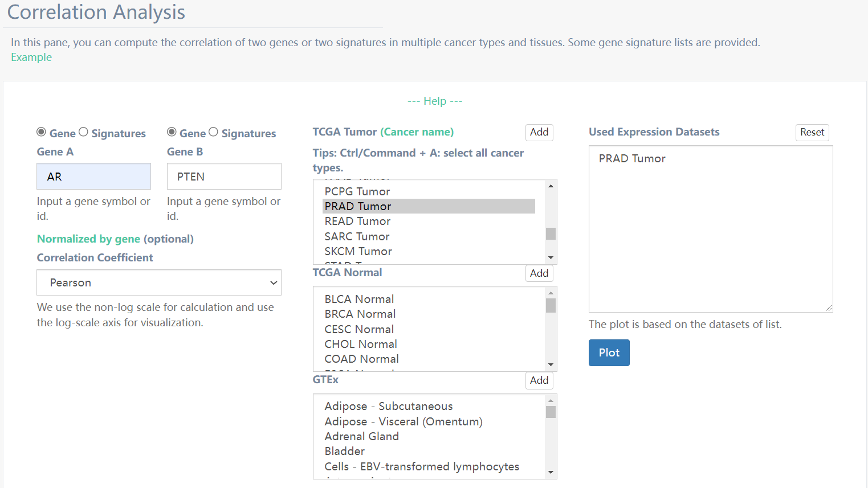Click the Gene B input field containing PTEN

(223, 177)
